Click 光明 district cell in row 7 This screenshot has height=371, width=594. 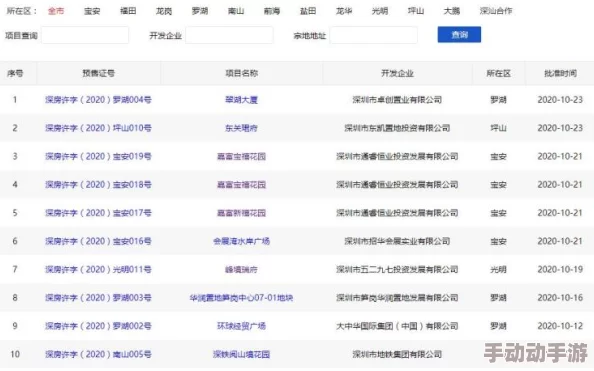(499, 269)
